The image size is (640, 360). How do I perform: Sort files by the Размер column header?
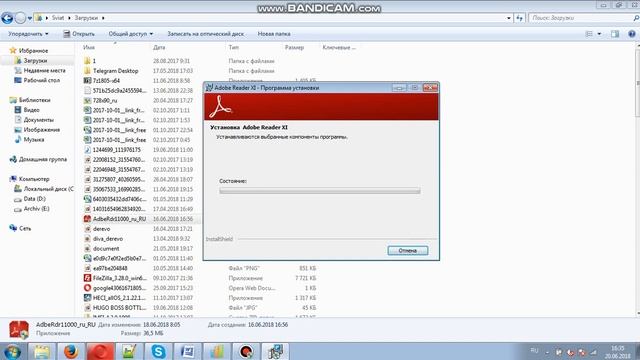tap(294, 47)
